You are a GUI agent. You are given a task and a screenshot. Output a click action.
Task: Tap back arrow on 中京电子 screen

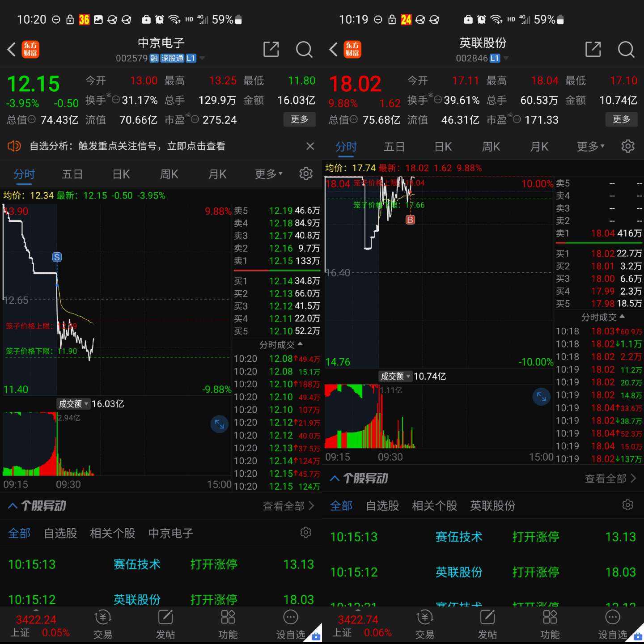[12, 49]
